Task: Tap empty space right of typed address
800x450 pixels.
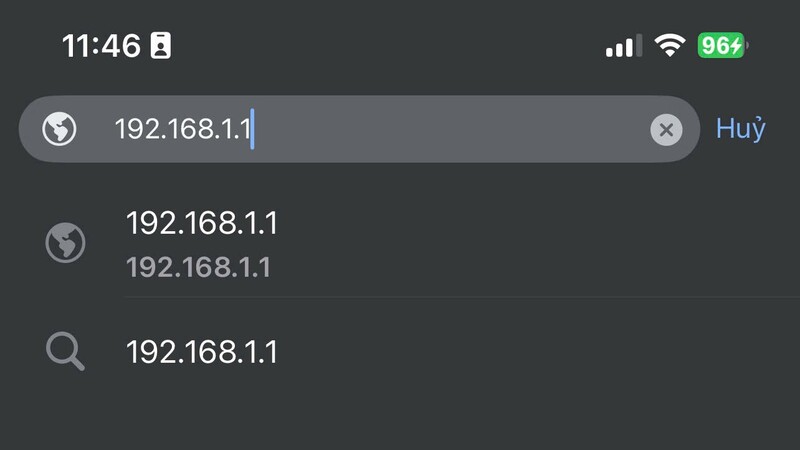Action: pos(449,129)
